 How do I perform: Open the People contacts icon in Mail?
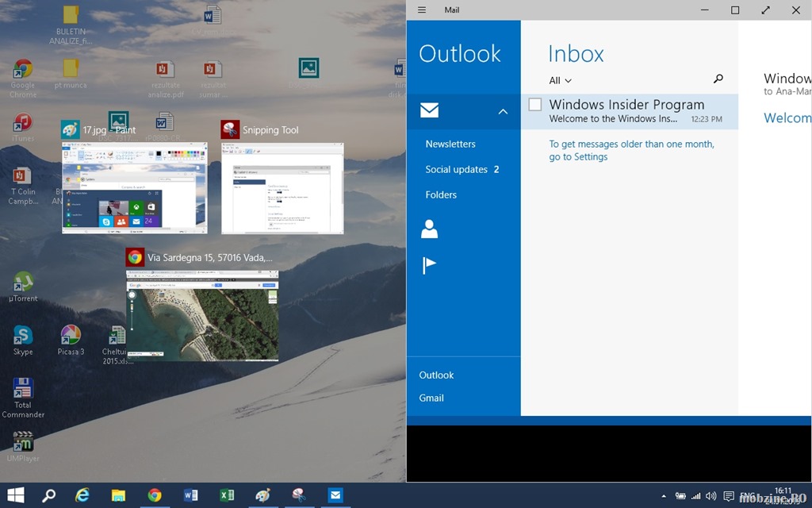pos(429,229)
